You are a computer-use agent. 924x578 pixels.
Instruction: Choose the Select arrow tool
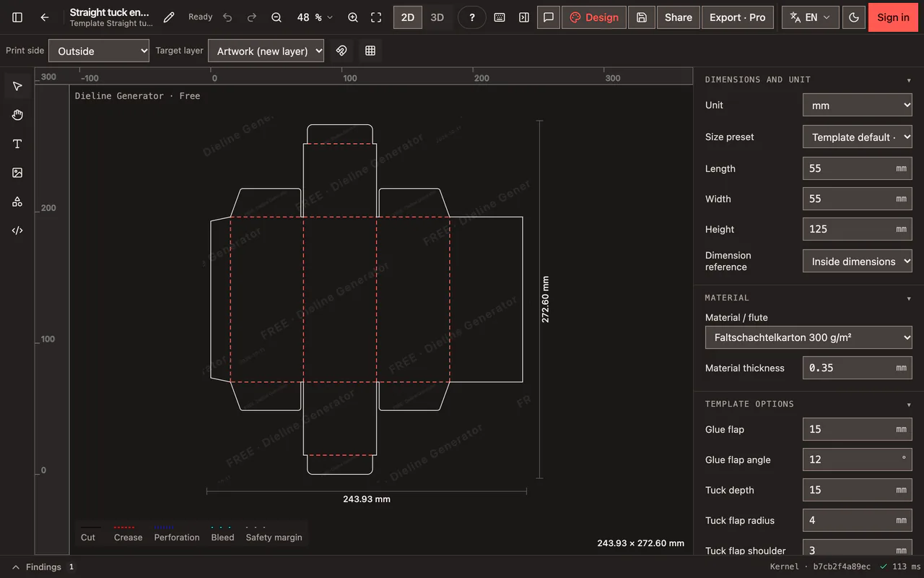17,87
